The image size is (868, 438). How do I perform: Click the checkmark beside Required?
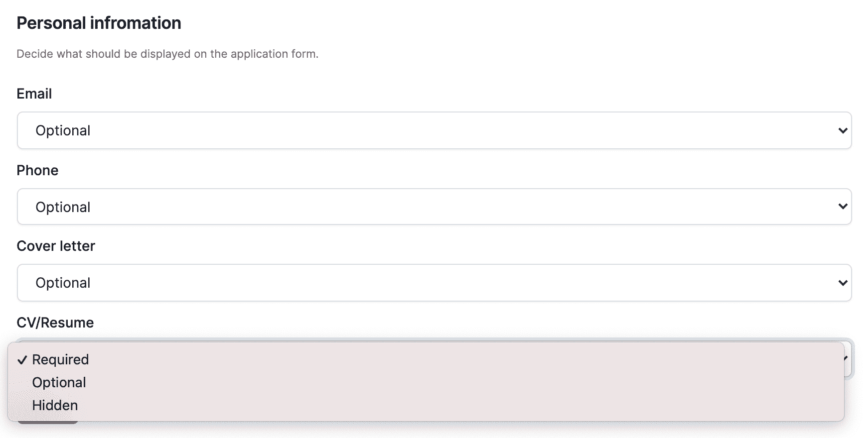[x=21, y=360]
